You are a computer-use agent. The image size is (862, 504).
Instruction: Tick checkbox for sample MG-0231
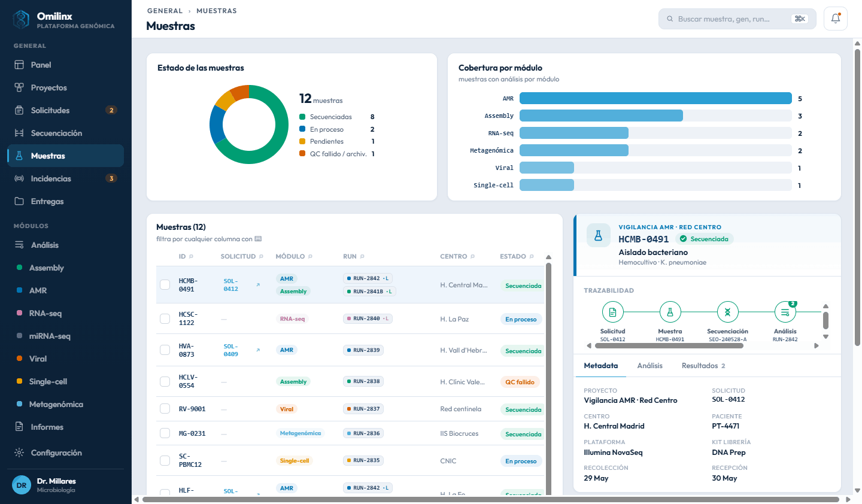165,433
